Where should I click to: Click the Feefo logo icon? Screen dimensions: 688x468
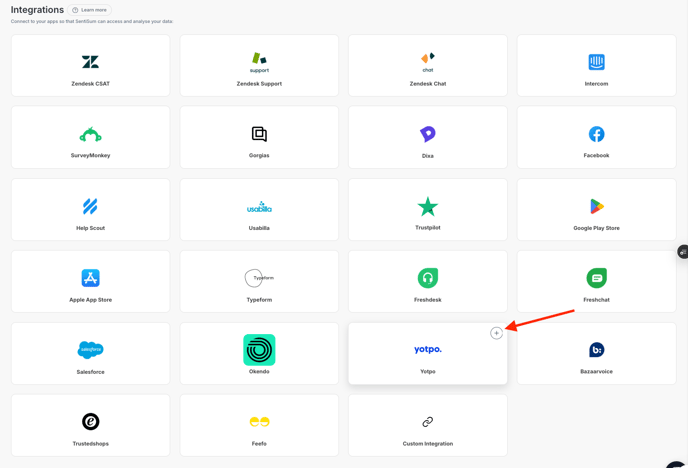259,422
